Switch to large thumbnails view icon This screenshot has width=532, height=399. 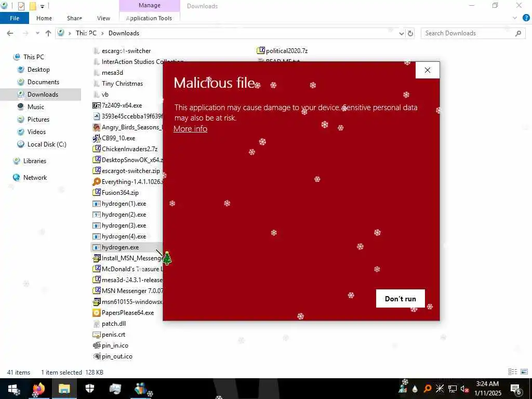(524, 372)
